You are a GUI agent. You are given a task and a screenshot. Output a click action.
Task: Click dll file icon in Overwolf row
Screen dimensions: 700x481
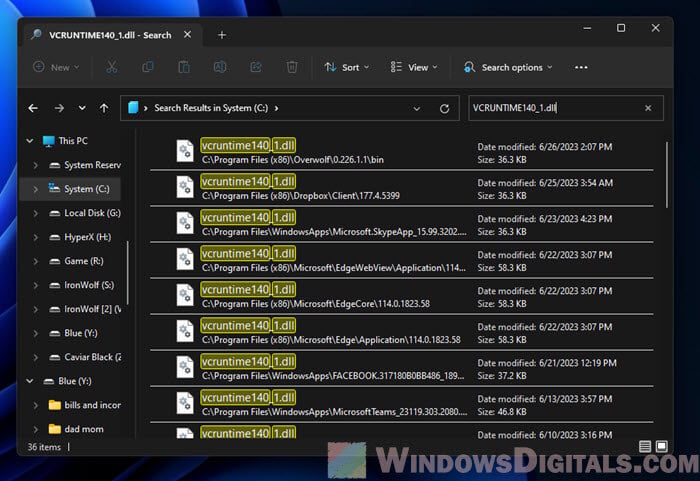tap(185, 151)
